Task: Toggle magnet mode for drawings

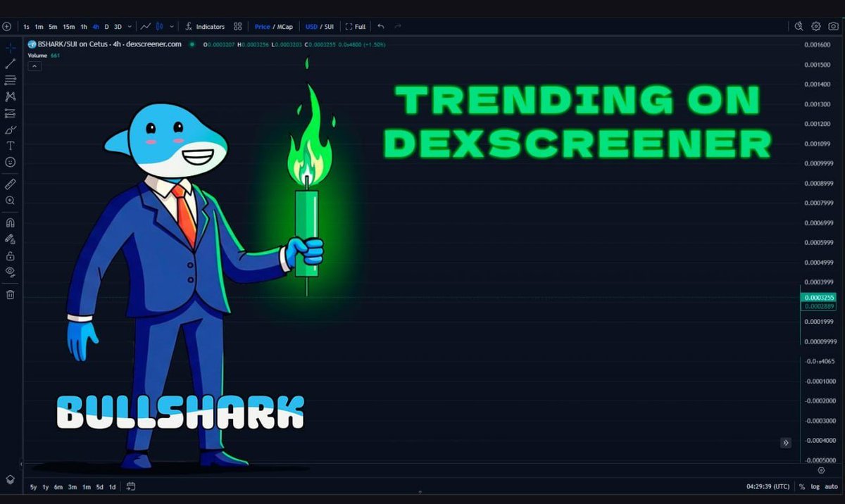Action: [x=11, y=222]
